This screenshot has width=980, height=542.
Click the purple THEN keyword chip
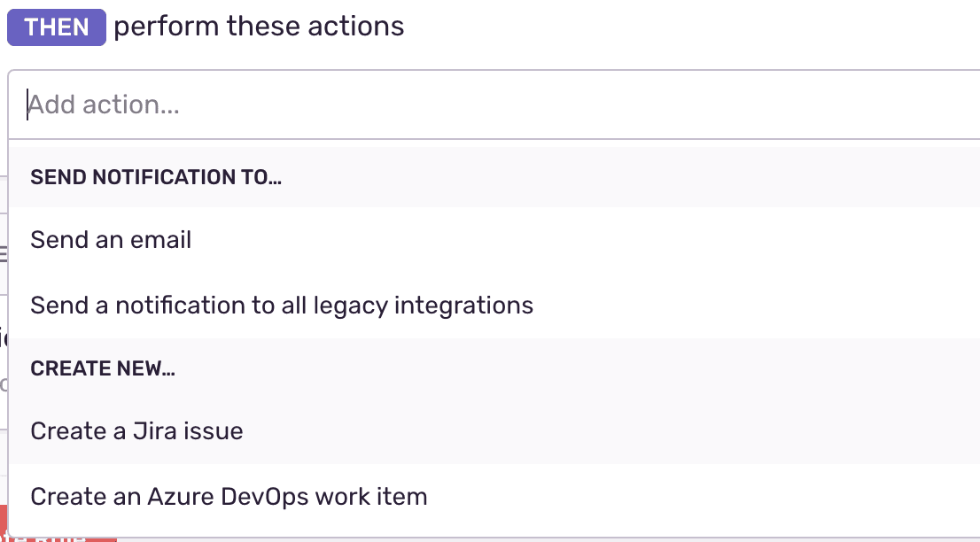coord(56,27)
